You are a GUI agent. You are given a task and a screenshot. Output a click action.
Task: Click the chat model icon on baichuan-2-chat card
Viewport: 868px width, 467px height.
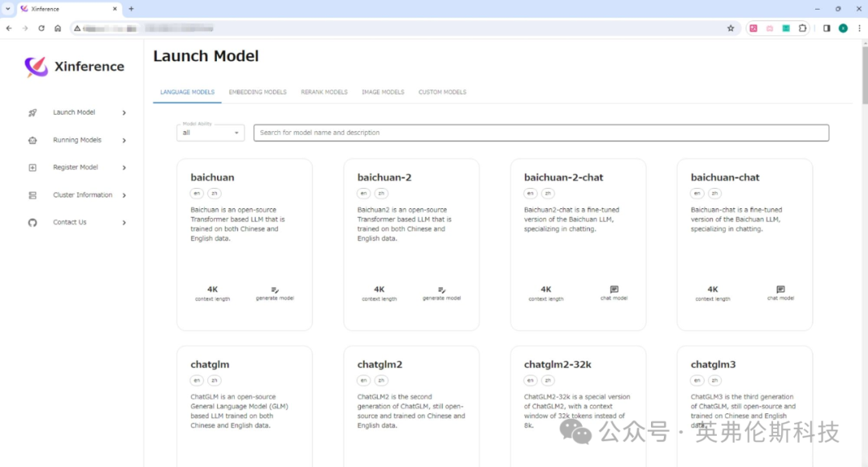pos(614,289)
